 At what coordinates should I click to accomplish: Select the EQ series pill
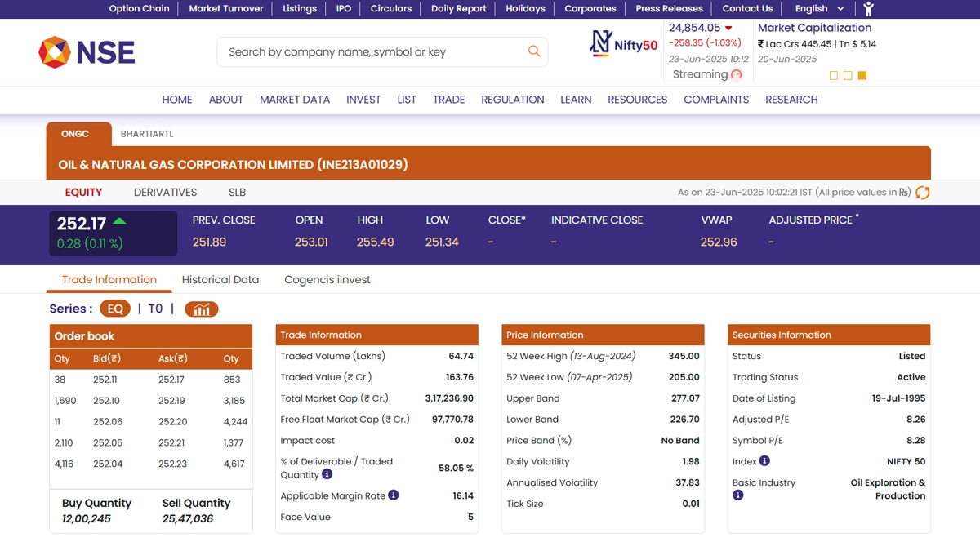click(x=115, y=309)
